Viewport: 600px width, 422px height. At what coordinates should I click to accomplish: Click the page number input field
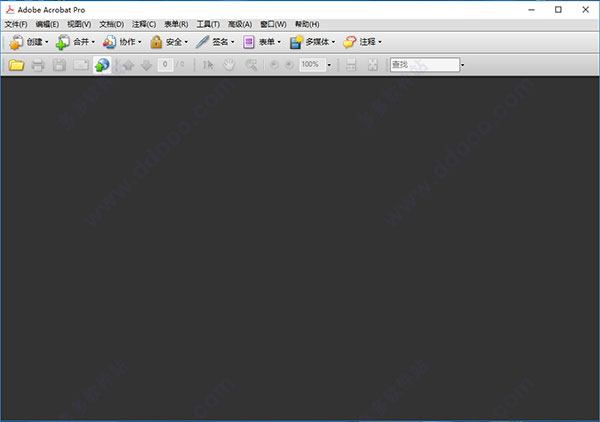pyautogui.click(x=165, y=64)
